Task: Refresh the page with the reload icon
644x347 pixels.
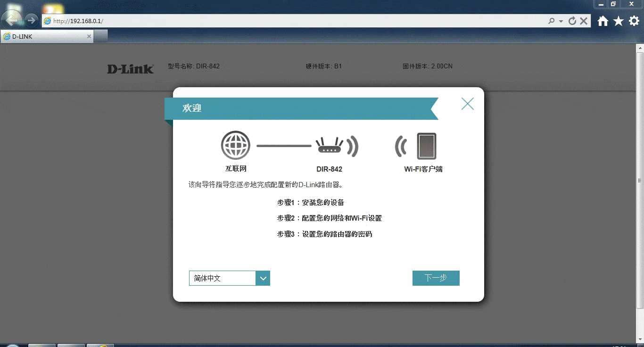Action: pyautogui.click(x=572, y=21)
